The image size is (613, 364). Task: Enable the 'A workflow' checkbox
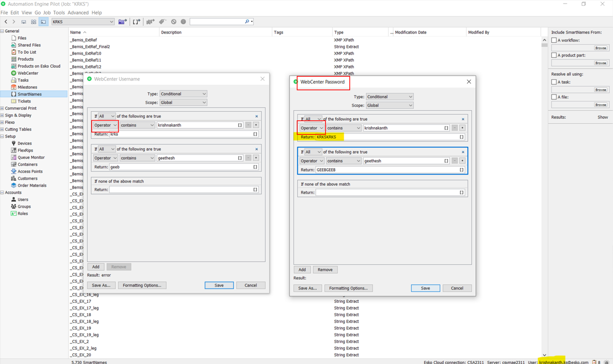pos(554,40)
